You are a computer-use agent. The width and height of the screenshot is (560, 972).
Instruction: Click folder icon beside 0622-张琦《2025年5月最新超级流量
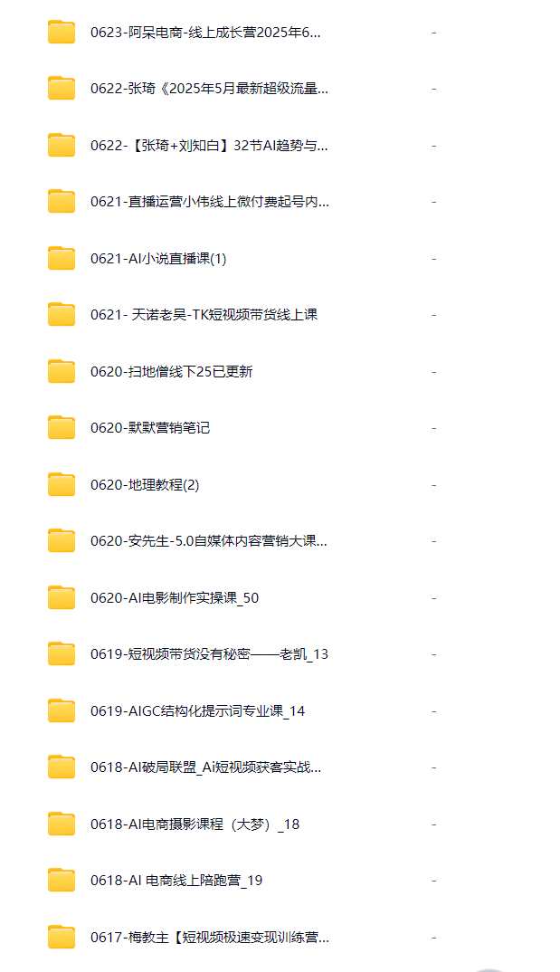coord(62,89)
